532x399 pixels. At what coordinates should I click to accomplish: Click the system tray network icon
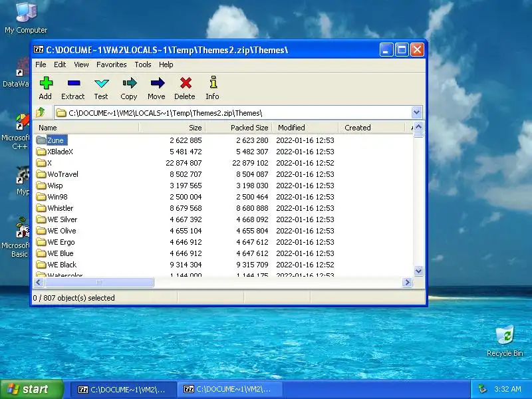tap(483, 389)
